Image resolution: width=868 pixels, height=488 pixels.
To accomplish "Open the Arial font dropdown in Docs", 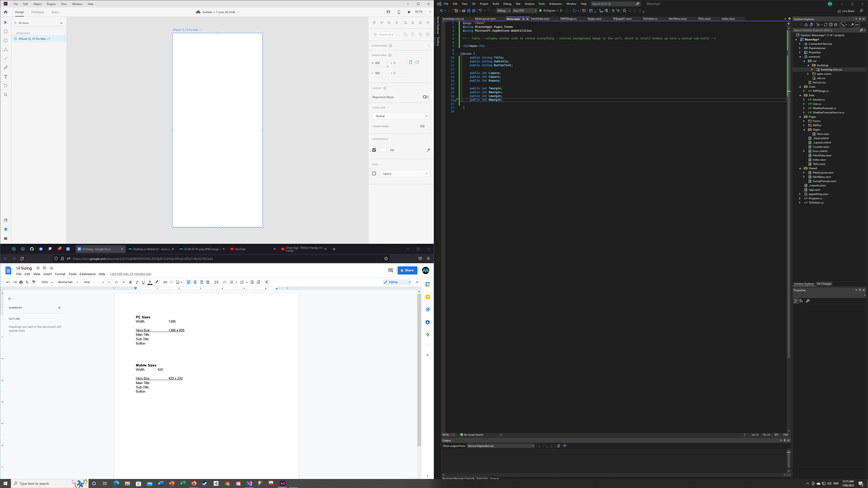I will click(x=94, y=282).
